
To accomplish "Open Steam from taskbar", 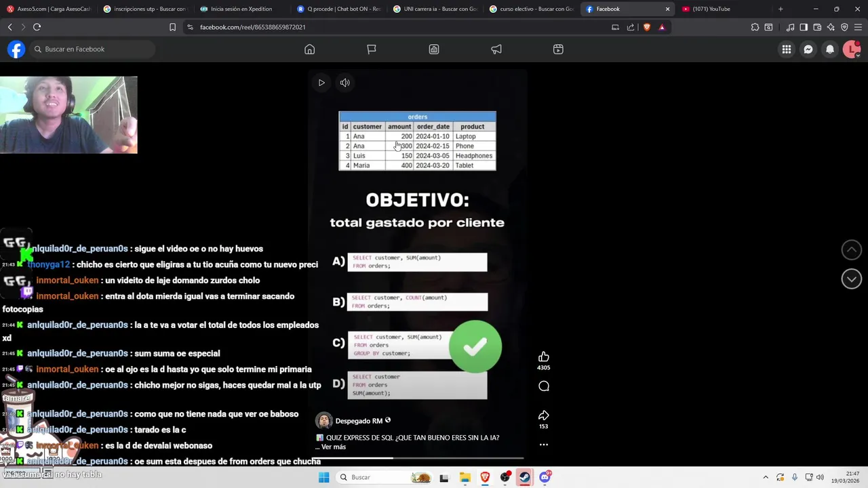I will click(525, 477).
